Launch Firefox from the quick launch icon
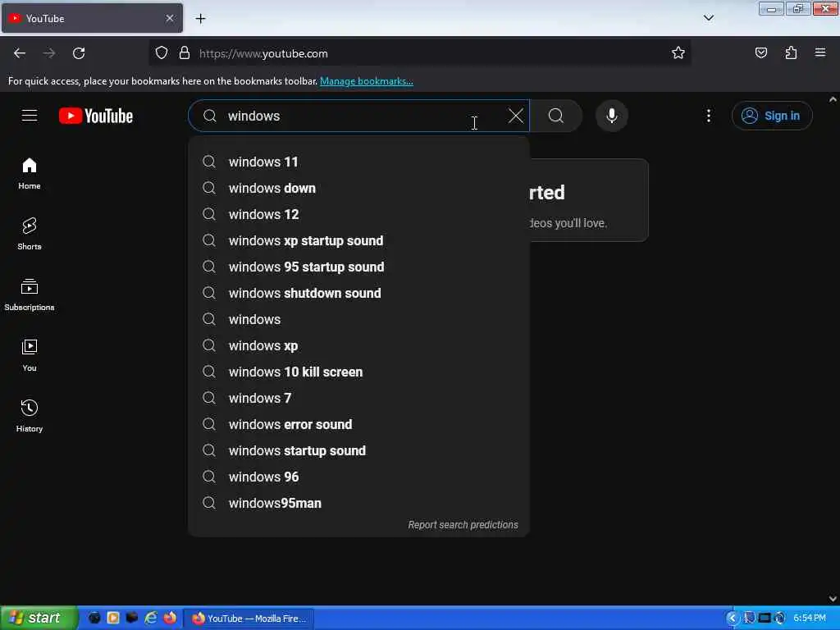Image resolution: width=840 pixels, height=630 pixels. [x=170, y=618]
